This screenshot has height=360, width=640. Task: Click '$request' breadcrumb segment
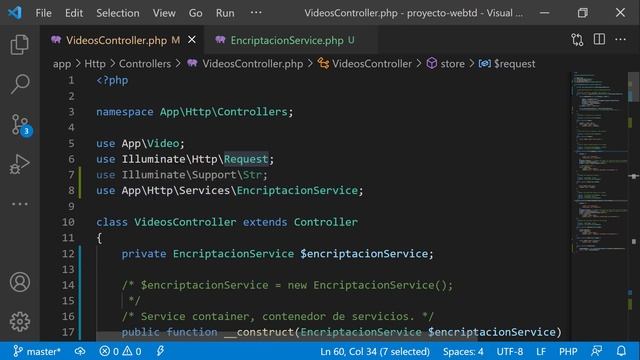[x=514, y=64]
